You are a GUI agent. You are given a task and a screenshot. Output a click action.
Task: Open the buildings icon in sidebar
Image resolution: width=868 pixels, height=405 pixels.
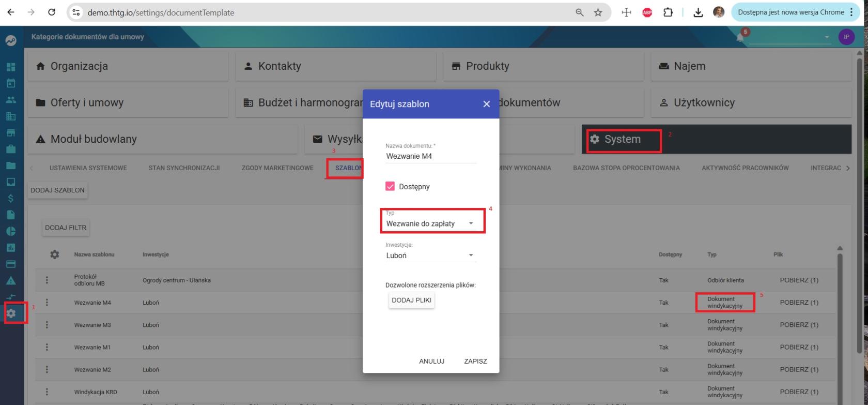tap(11, 116)
